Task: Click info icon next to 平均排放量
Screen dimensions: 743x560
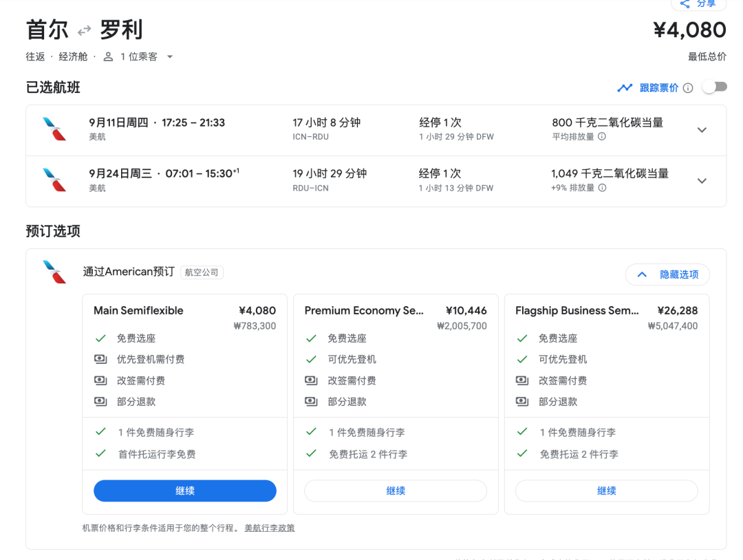Action: click(602, 137)
